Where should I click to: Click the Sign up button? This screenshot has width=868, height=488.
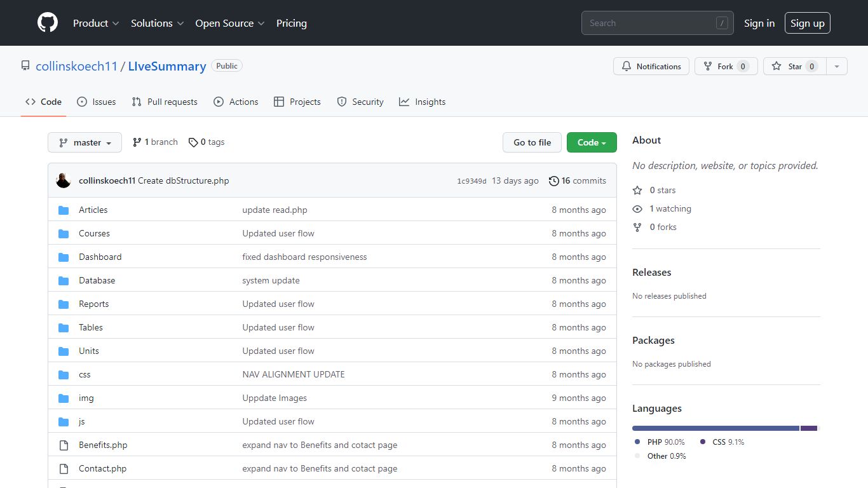pyautogui.click(x=808, y=23)
